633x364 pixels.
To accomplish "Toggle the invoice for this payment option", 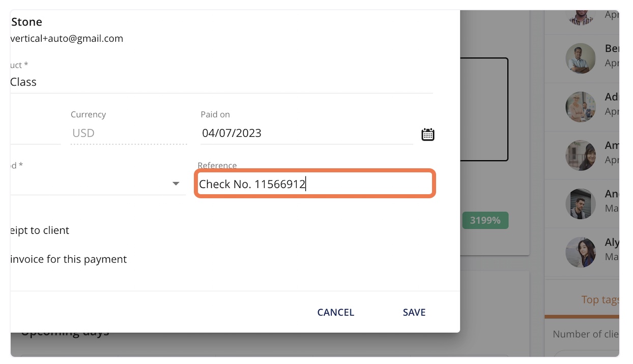I will coord(69,259).
